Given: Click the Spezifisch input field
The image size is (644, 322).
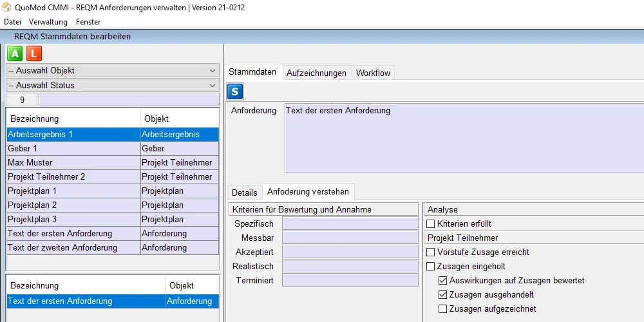Looking at the screenshot, I should click(x=350, y=224).
